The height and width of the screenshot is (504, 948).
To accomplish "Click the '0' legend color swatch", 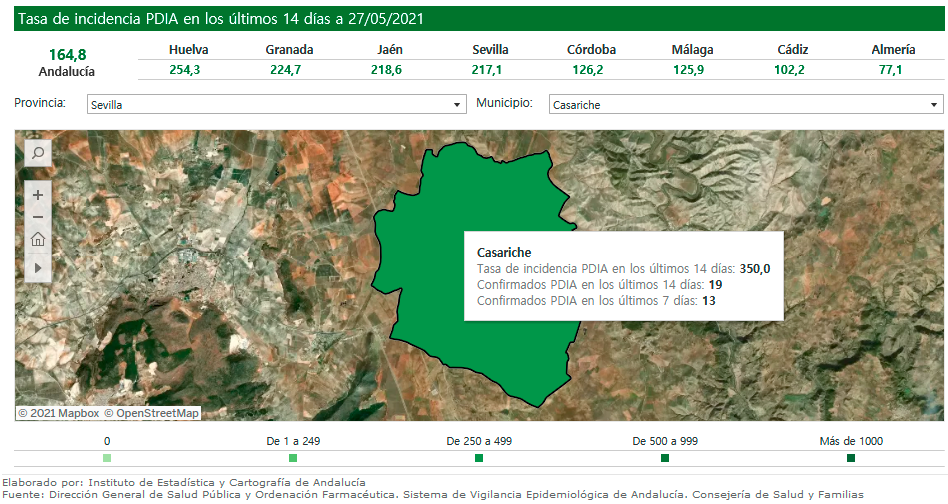I will click(107, 458).
